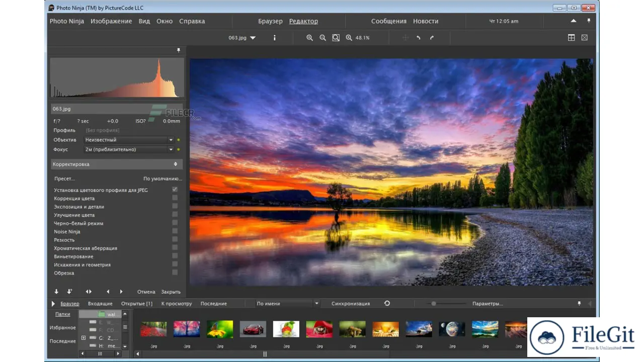Open the По имени sort dropdown
This screenshot has height=362, width=644.
(x=287, y=304)
